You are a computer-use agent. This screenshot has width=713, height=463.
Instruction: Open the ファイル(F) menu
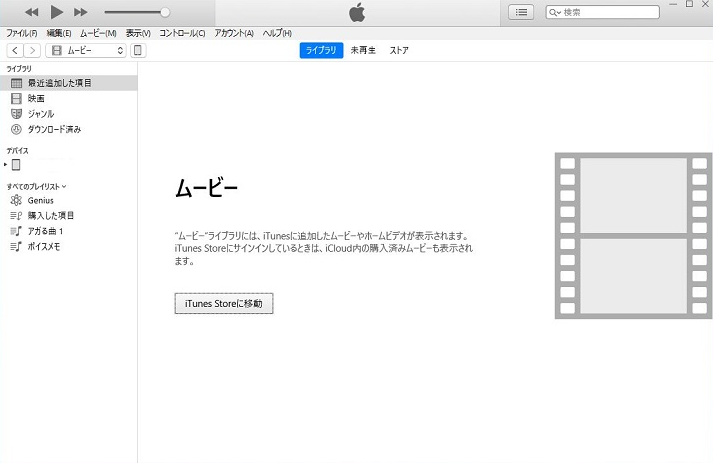tap(21, 33)
